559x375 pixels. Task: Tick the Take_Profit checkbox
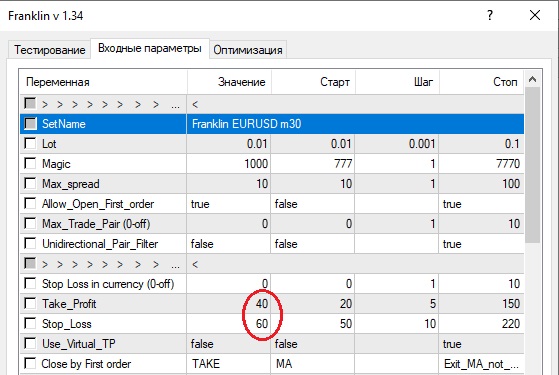[30, 304]
